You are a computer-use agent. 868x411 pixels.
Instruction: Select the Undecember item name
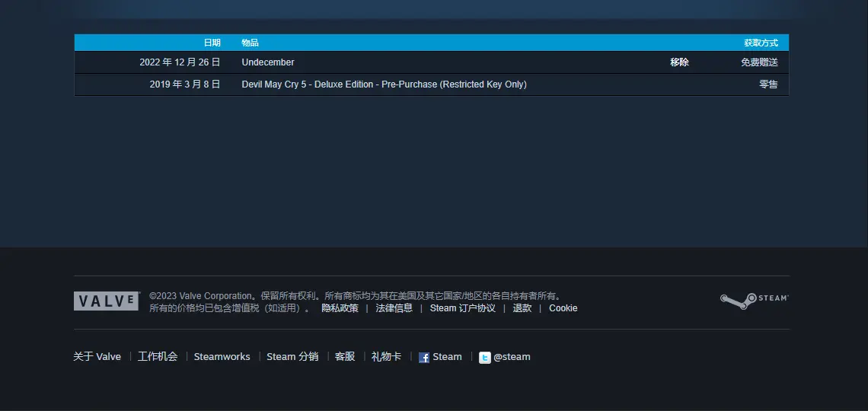[x=268, y=62]
